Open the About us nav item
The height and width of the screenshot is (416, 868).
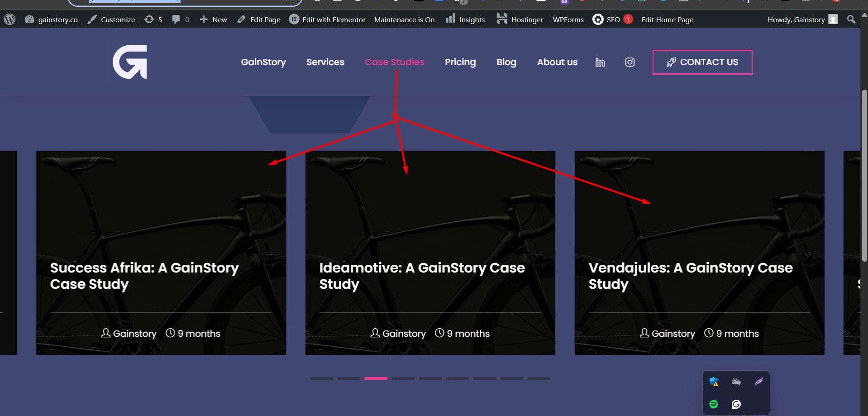pos(557,62)
